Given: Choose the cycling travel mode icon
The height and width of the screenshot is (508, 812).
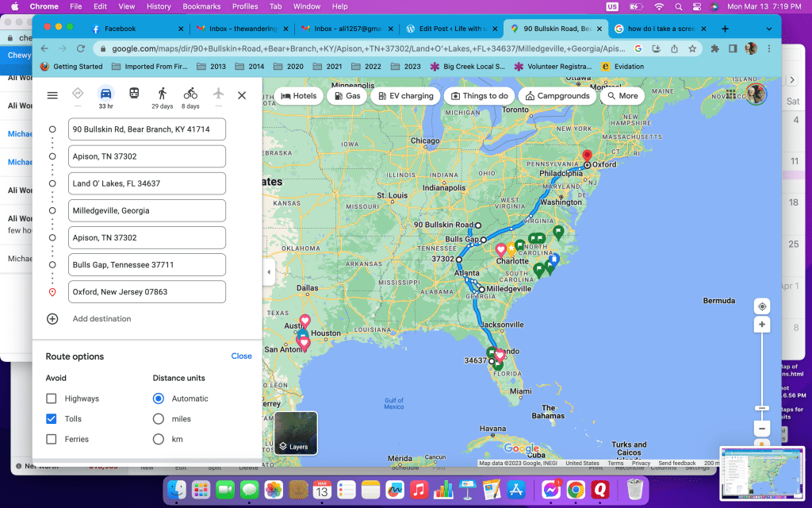Looking at the screenshot, I should pos(190,94).
